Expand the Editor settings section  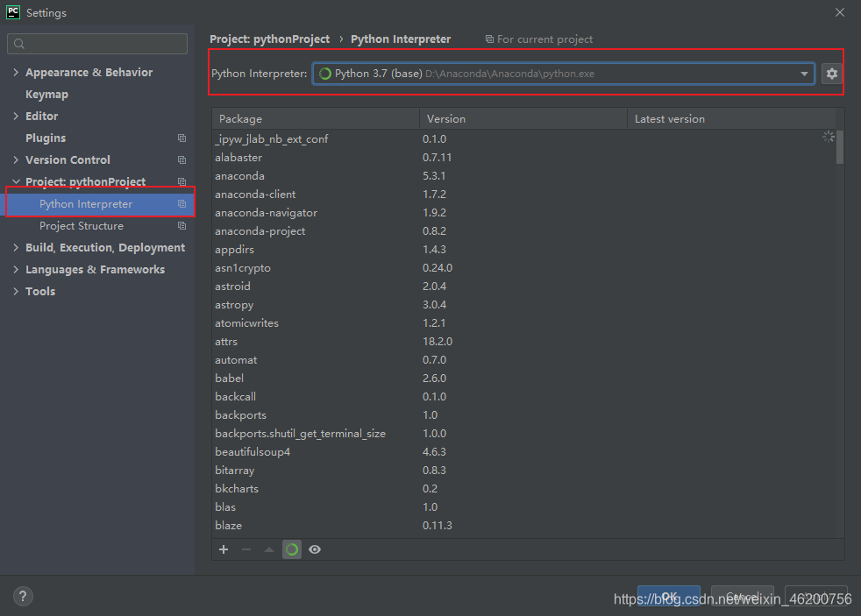(x=16, y=116)
